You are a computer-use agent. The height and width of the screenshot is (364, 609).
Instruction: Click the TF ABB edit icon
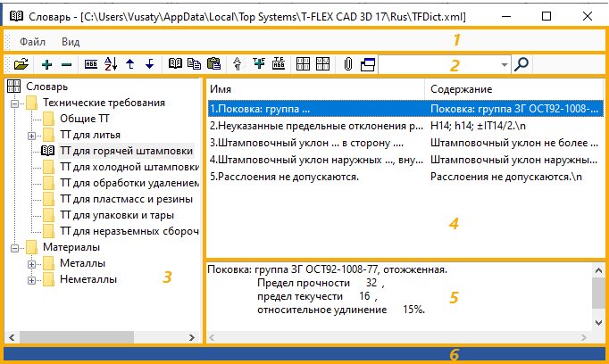coord(279,63)
